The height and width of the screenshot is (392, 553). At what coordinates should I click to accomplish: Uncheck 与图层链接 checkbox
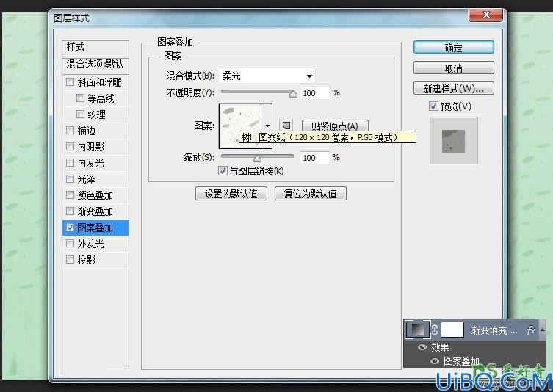(223, 171)
